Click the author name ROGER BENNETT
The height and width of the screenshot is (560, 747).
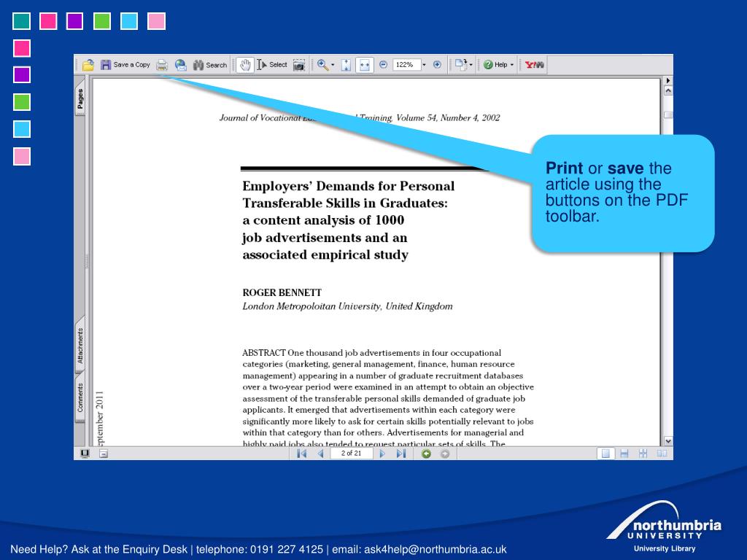tap(282, 292)
